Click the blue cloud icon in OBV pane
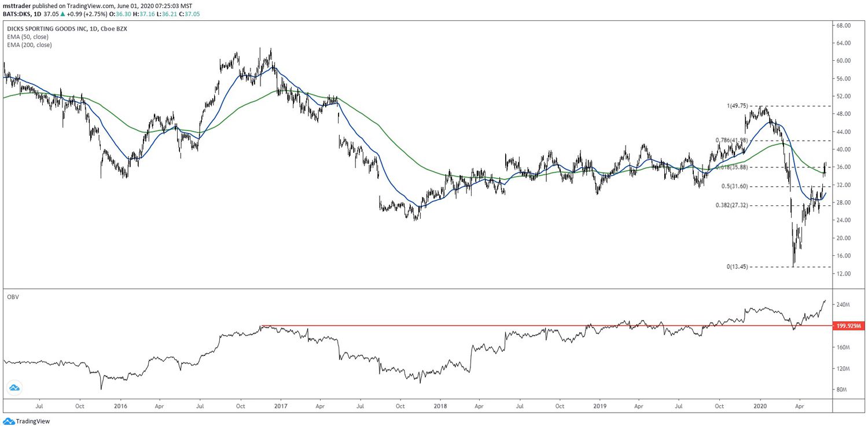 14,388
